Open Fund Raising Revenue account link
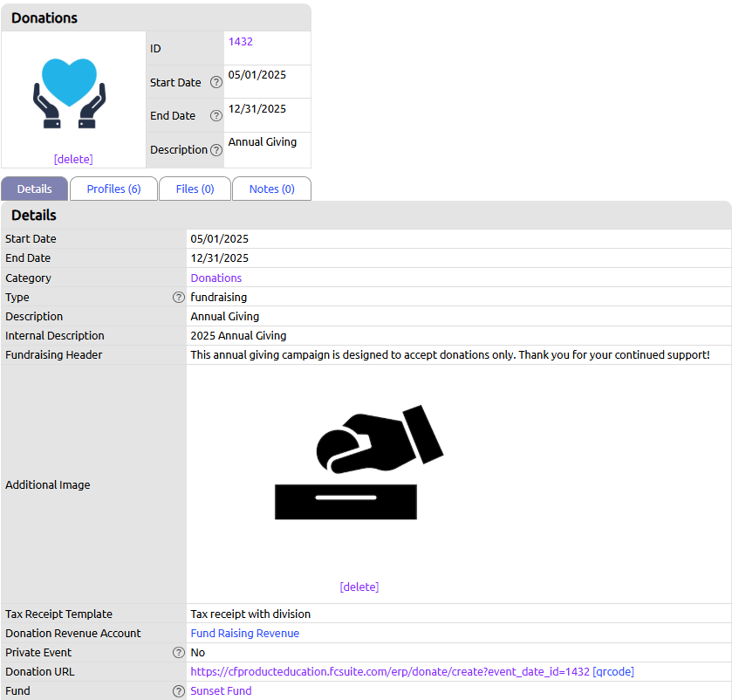This screenshot has height=700, width=732. point(244,633)
